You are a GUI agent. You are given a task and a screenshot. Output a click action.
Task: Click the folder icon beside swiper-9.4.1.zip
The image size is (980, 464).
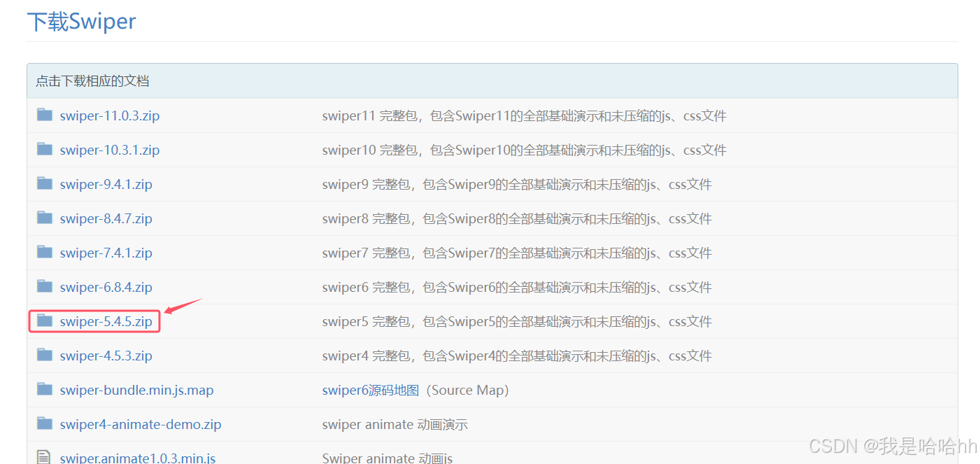[45, 183]
